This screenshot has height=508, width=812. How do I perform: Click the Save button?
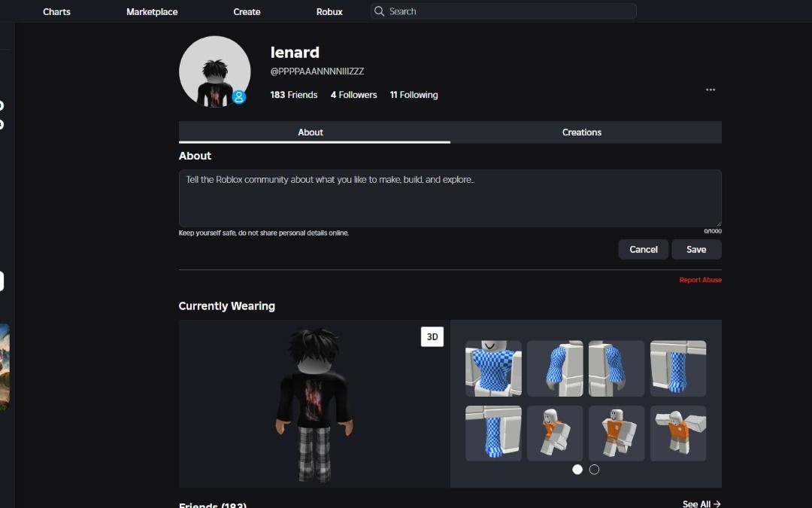click(x=696, y=250)
